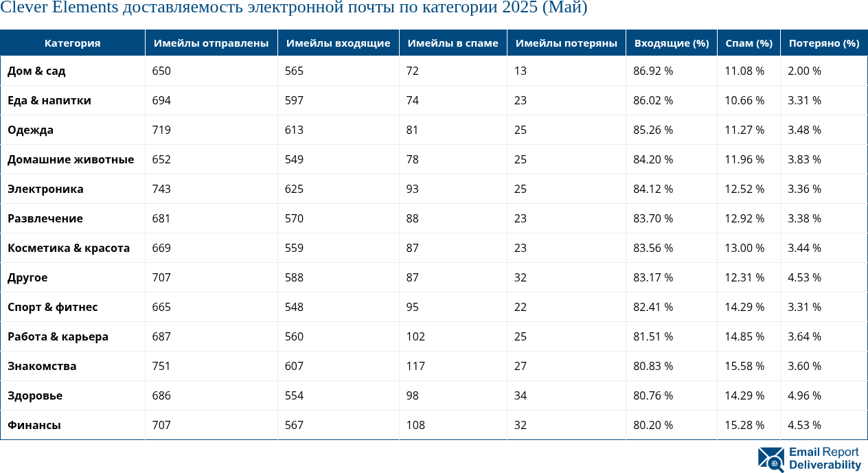Click the Еда & напитки category cell
The height and width of the screenshot is (473, 868).
click(x=49, y=100)
